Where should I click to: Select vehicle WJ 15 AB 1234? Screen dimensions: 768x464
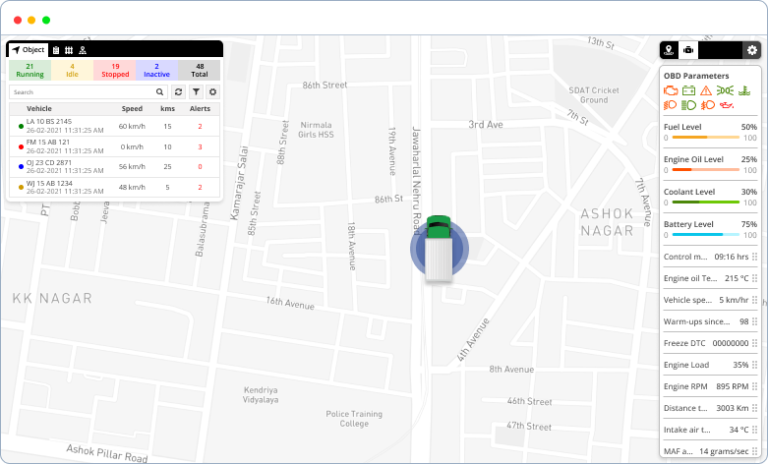click(x=114, y=187)
